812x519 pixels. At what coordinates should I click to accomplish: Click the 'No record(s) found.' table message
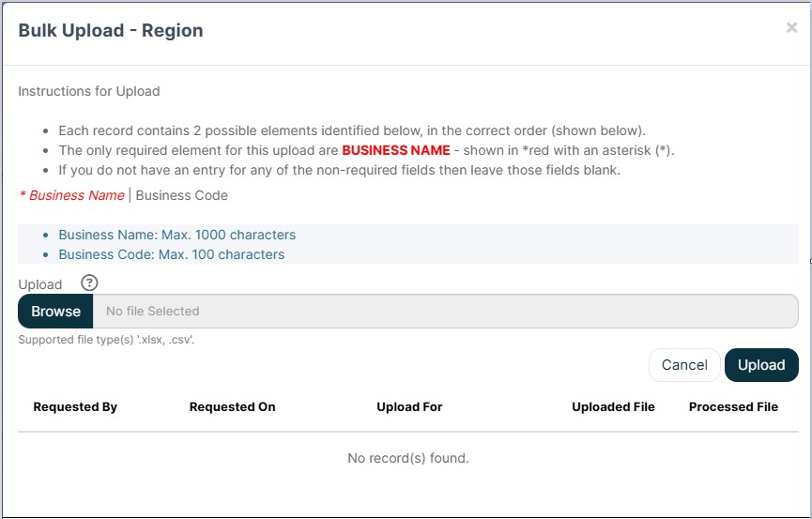click(407, 458)
